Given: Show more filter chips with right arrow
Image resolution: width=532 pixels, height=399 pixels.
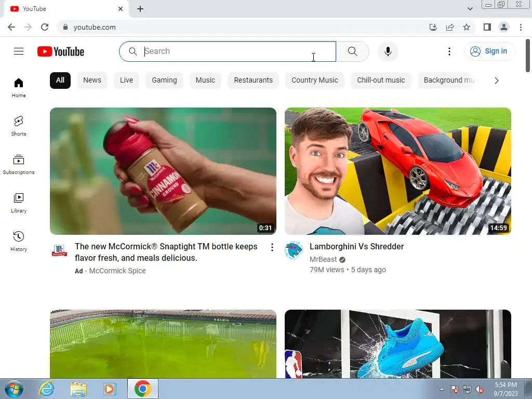Looking at the screenshot, I should (496, 81).
